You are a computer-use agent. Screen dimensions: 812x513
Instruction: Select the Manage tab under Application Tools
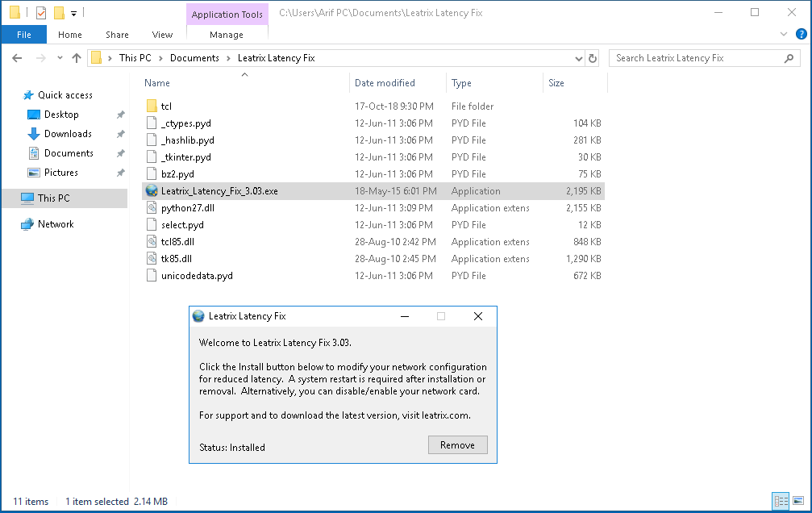point(227,35)
